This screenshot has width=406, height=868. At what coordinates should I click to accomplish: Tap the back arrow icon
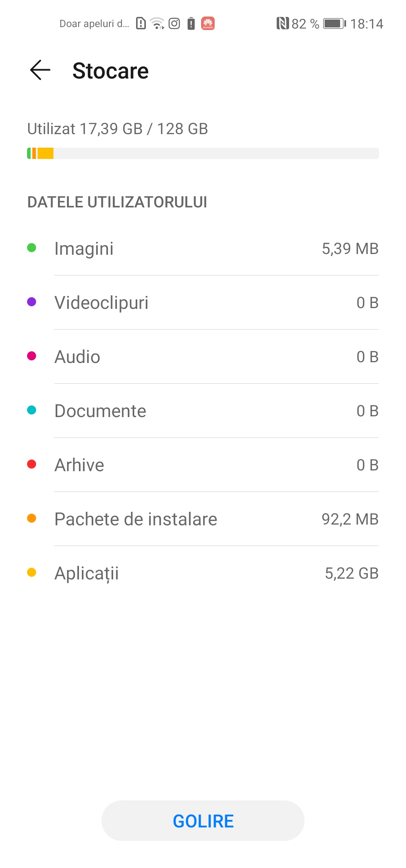(40, 70)
